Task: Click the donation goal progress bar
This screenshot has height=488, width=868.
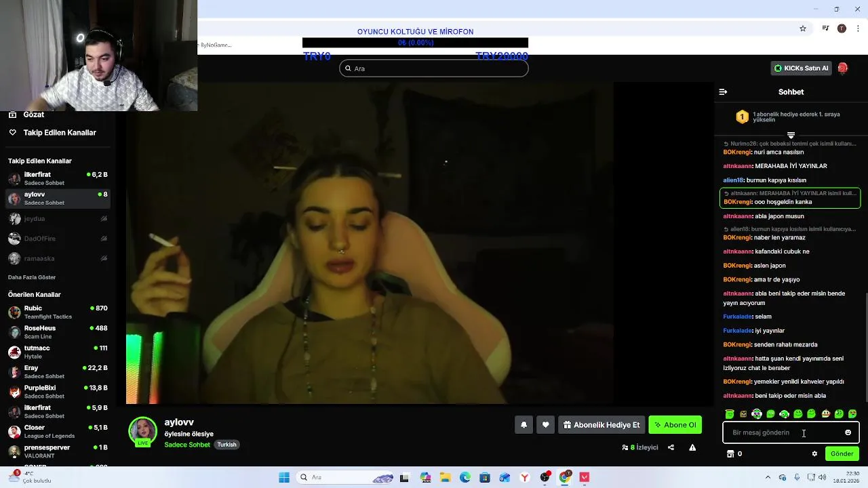Action: [x=415, y=43]
